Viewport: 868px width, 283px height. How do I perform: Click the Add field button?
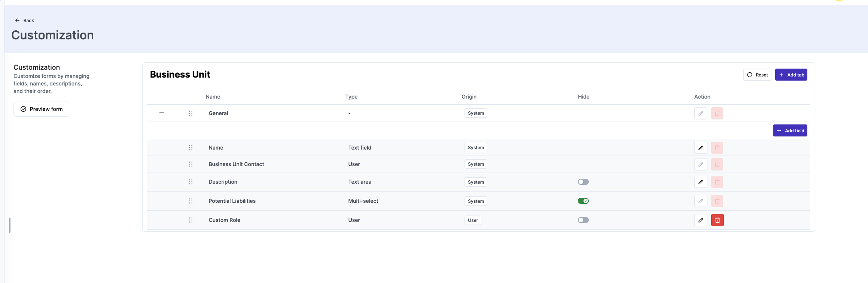coord(790,130)
